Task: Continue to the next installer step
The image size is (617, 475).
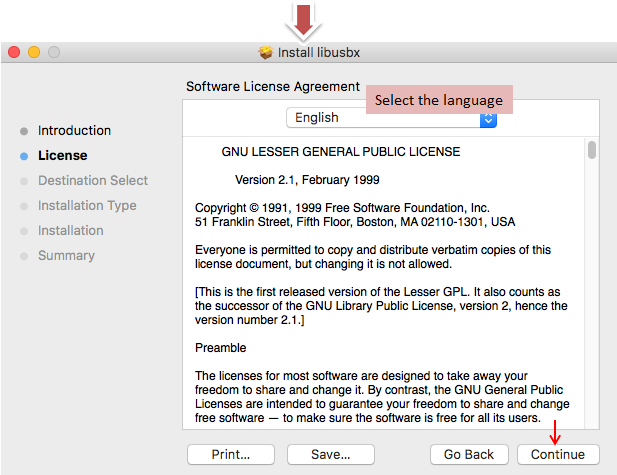Action: [558, 454]
